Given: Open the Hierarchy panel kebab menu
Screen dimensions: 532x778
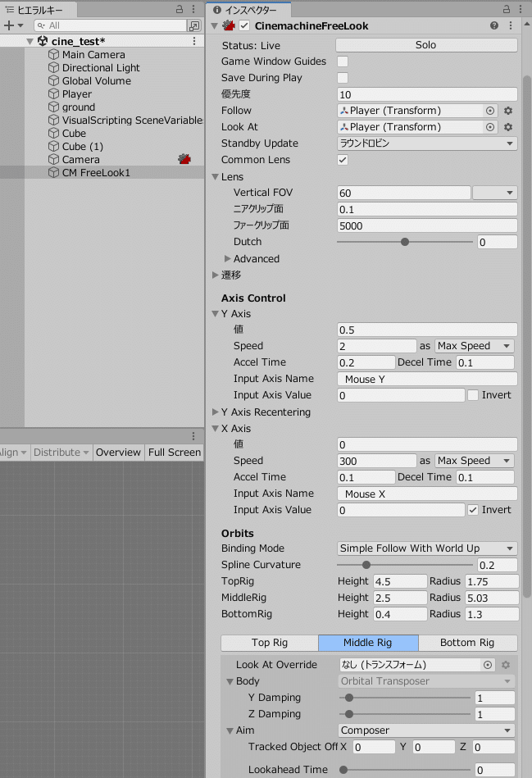Looking at the screenshot, I should (x=193, y=9).
